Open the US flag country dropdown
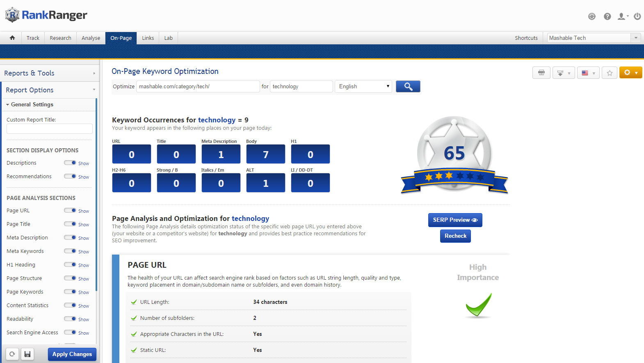644x363 pixels. point(588,73)
